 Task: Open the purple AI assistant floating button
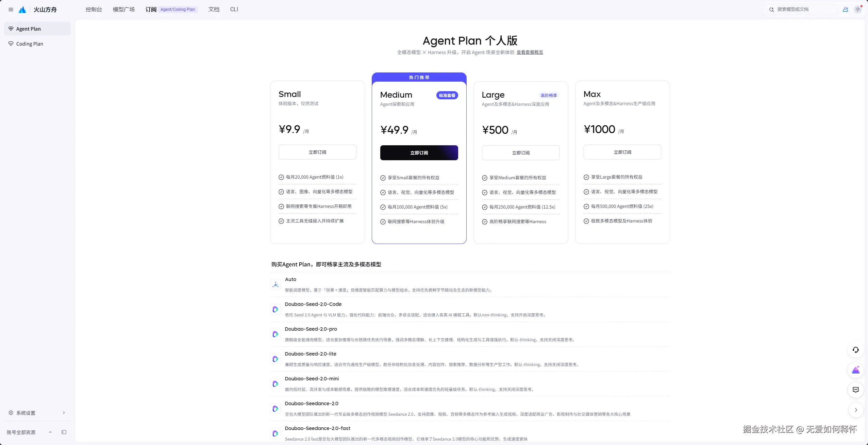856,370
